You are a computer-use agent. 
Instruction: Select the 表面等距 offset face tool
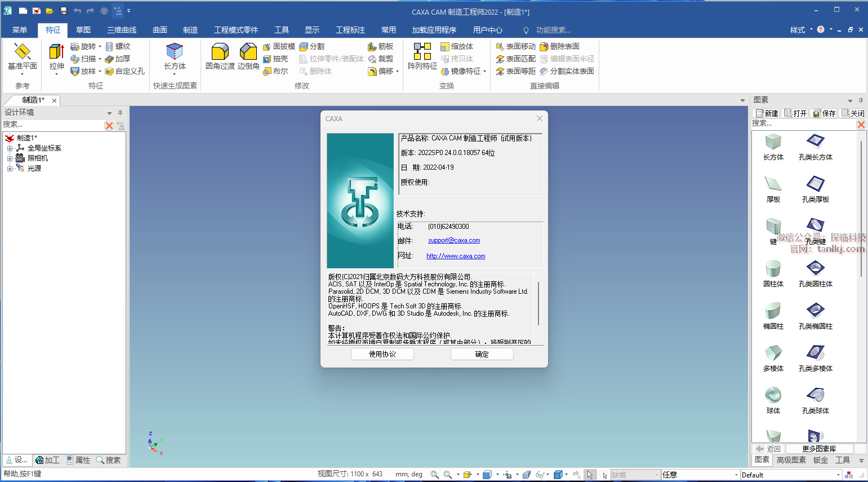click(516, 71)
